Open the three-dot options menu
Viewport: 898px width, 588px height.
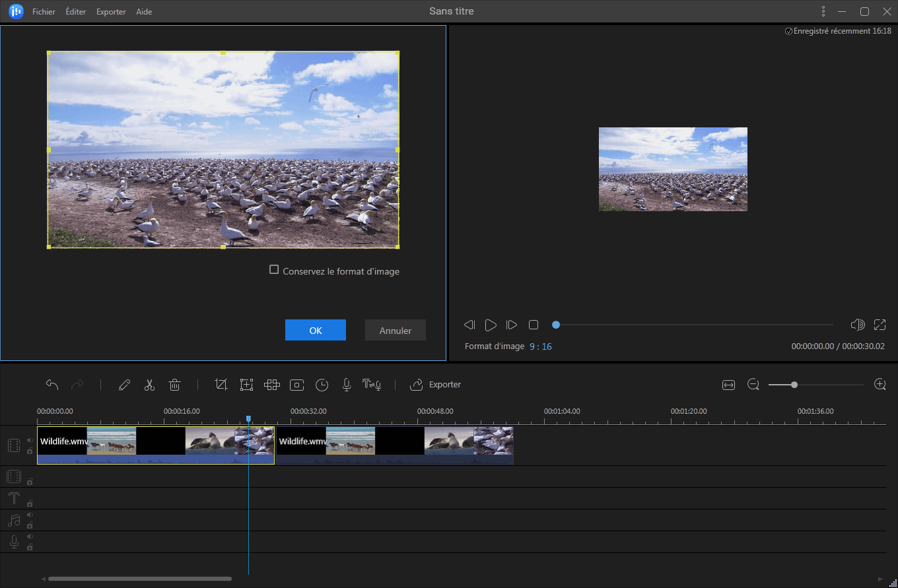coord(823,11)
